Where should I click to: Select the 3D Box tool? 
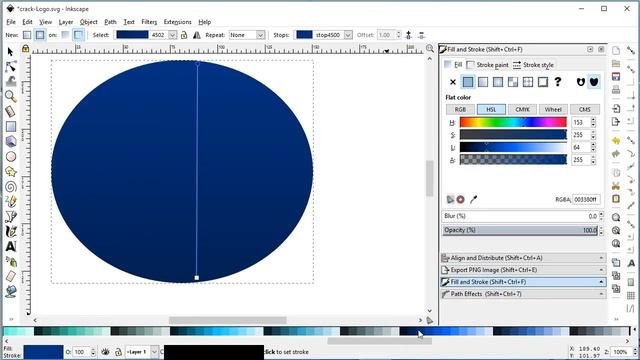pyautogui.click(x=11, y=142)
